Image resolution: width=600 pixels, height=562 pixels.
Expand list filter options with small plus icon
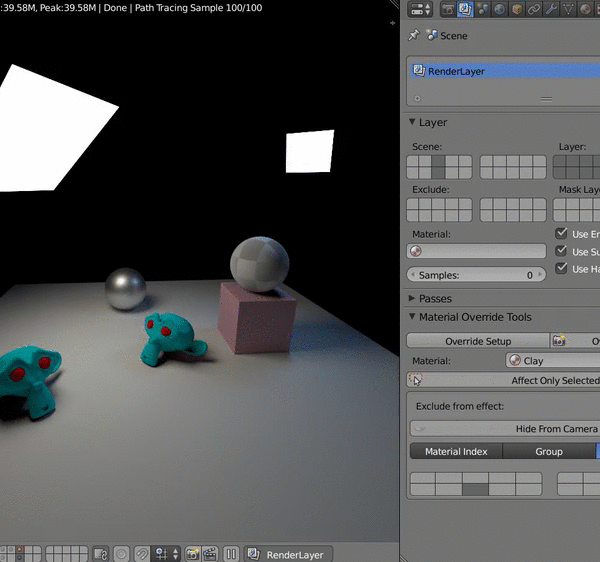[x=417, y=98]
